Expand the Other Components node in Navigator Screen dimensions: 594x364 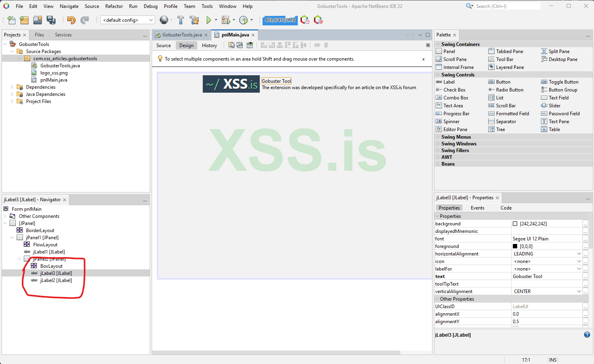[x=5, y=216]
